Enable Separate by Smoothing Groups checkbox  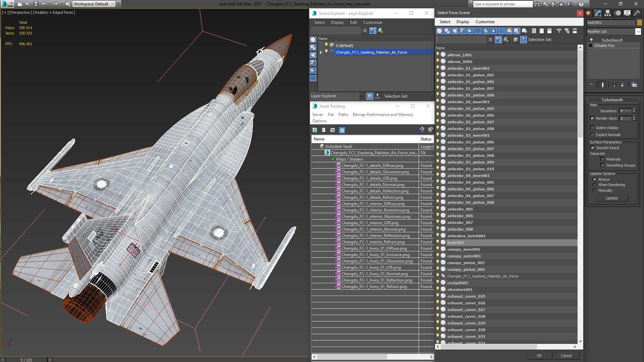[602, 165]
